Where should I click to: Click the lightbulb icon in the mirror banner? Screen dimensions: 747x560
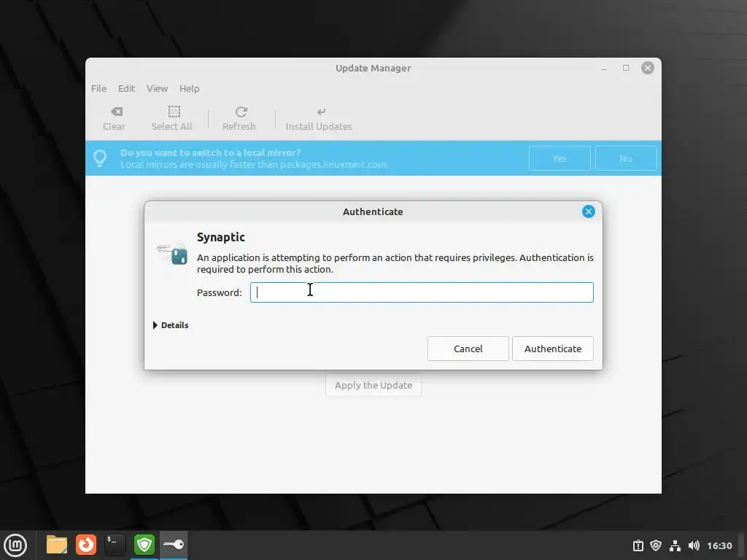tap(100, 158)
